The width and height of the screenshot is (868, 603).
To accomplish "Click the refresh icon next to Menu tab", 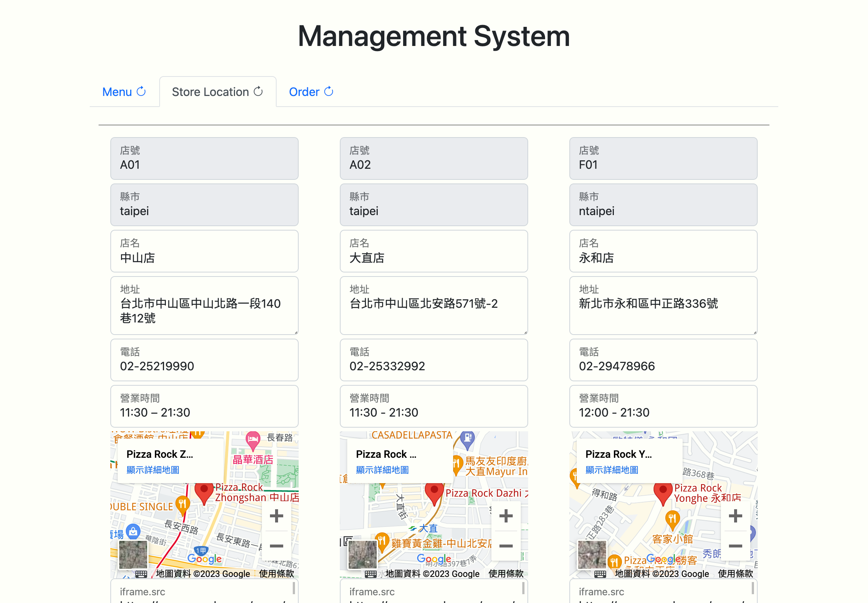I will 141,92.
